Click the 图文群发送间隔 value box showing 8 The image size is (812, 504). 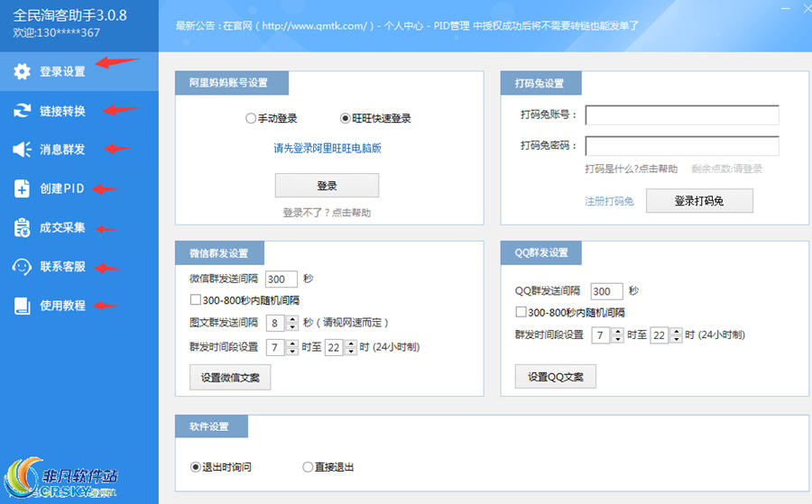point(275,323)
